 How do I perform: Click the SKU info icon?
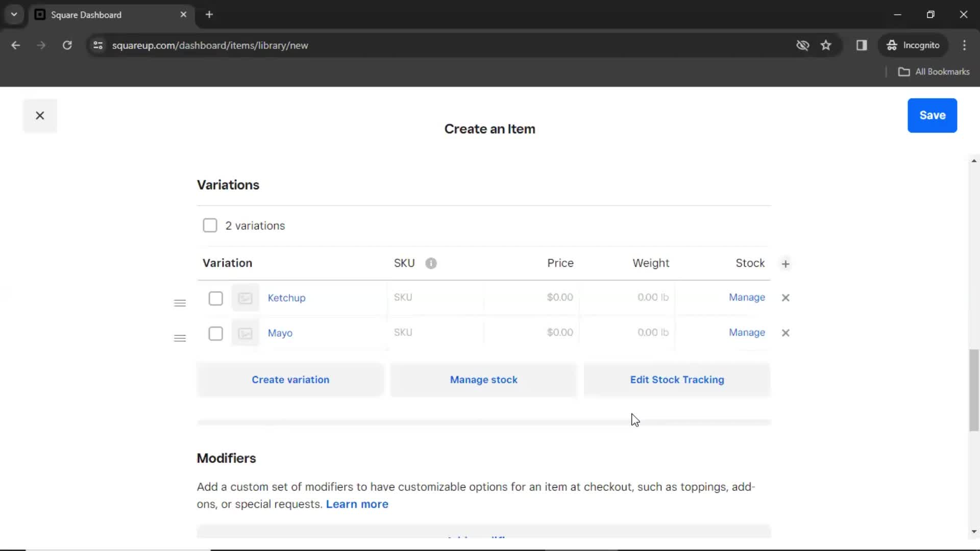point(431,263)
